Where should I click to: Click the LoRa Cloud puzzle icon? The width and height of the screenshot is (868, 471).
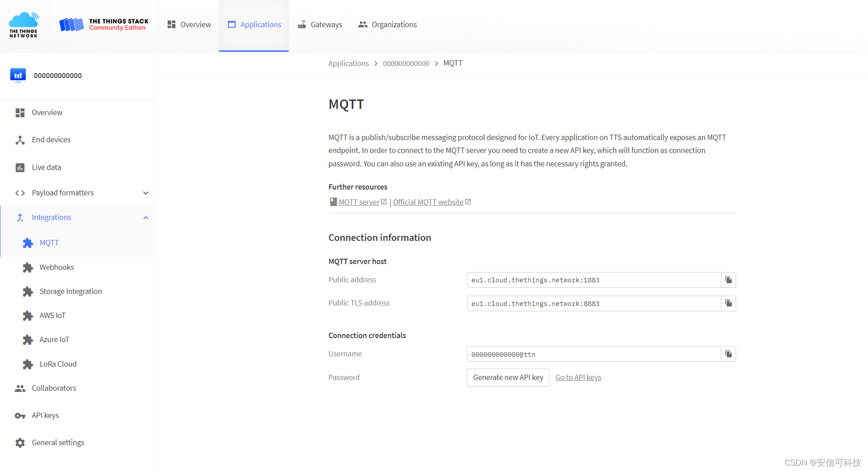[28, 364]
